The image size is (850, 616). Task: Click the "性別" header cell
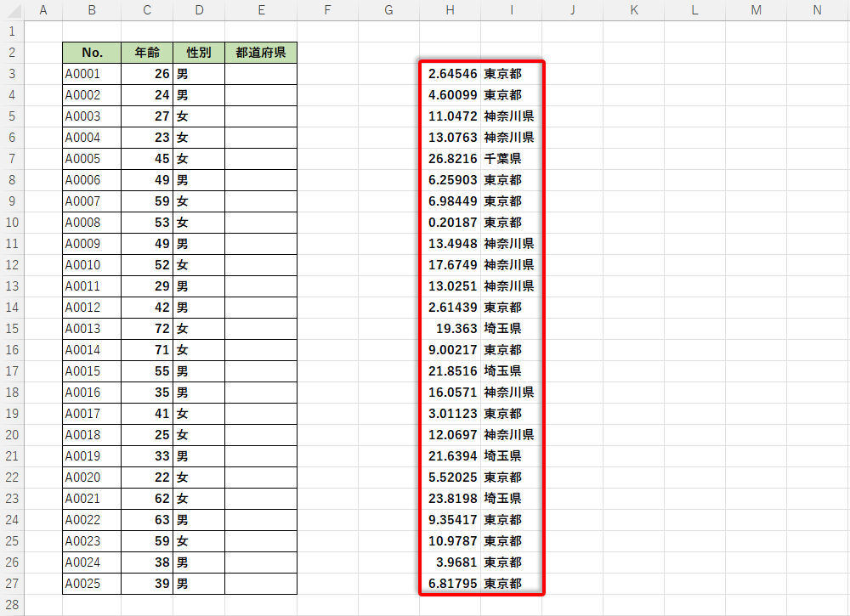click(198, 53)
